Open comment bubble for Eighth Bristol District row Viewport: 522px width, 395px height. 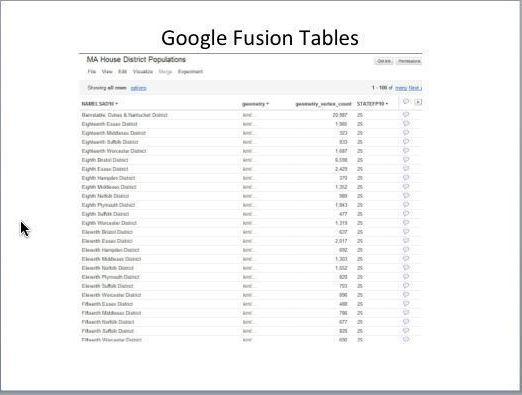[x=406, y=160]
